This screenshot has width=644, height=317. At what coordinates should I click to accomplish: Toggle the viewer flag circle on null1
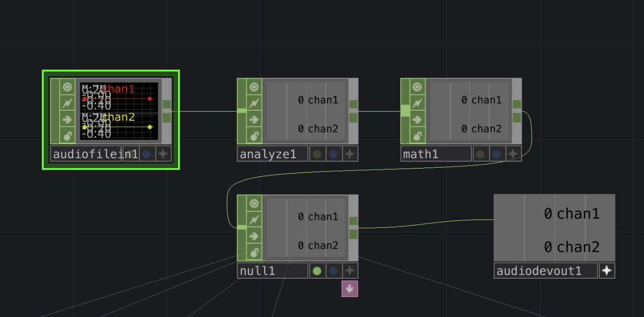pos(254,204)
